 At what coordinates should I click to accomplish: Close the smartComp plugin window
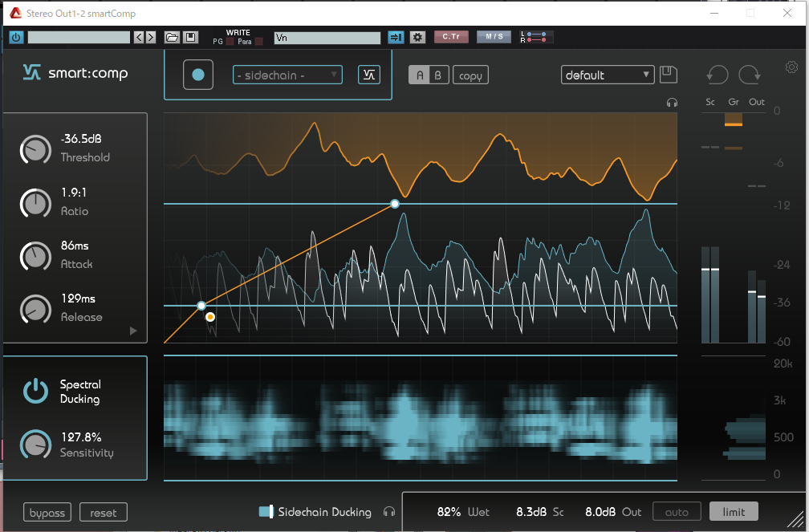787,13
